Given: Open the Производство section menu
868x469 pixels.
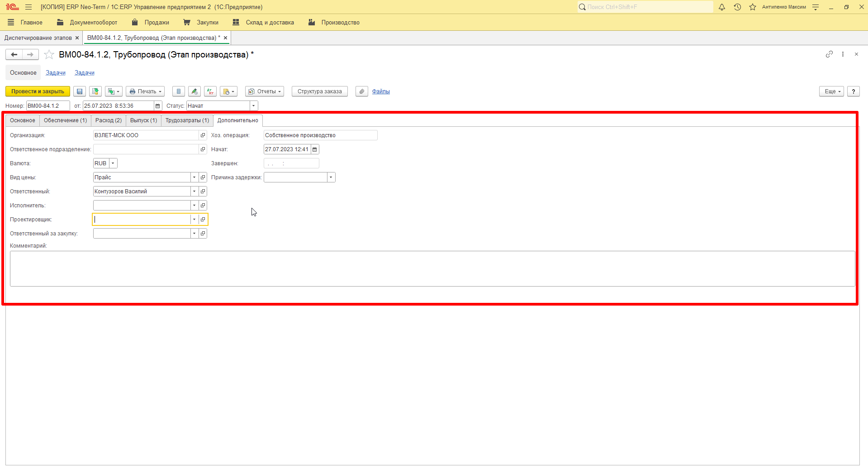Looking at the screenshot, I should 334,22.
